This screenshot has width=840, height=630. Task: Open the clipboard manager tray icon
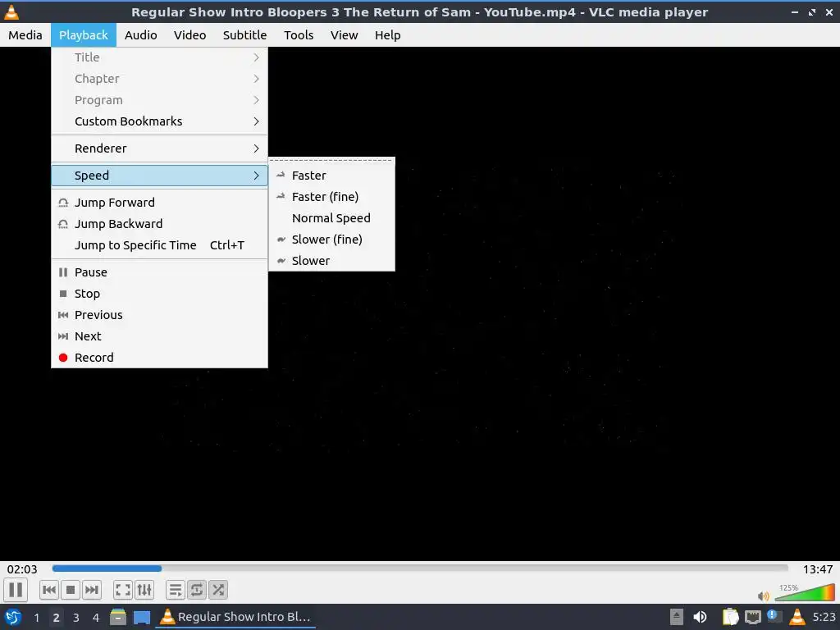click(x=729, y=617)
